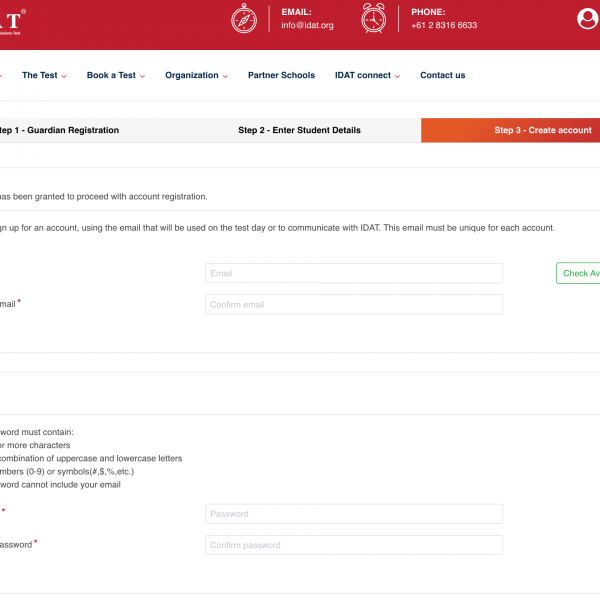Switch to Step 2 - Enter Student Details

pos(299,130)
